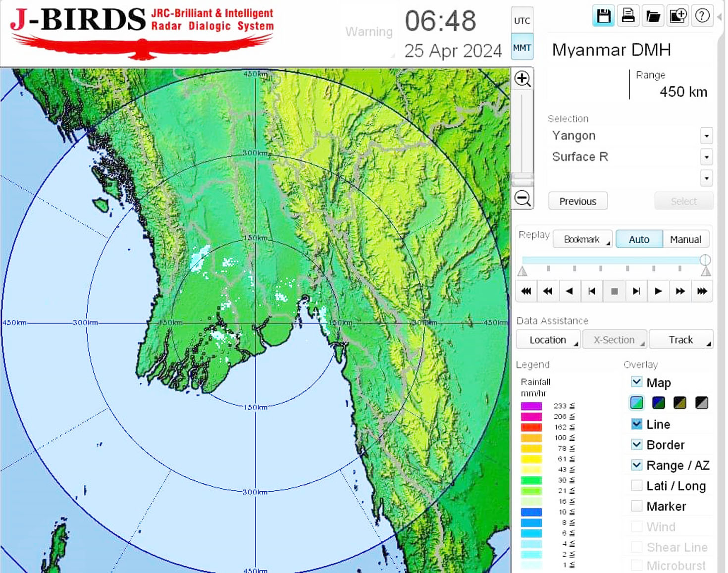Switch time display to UTC
Viewport: 728px width, 573px height.
click(522, 21)
